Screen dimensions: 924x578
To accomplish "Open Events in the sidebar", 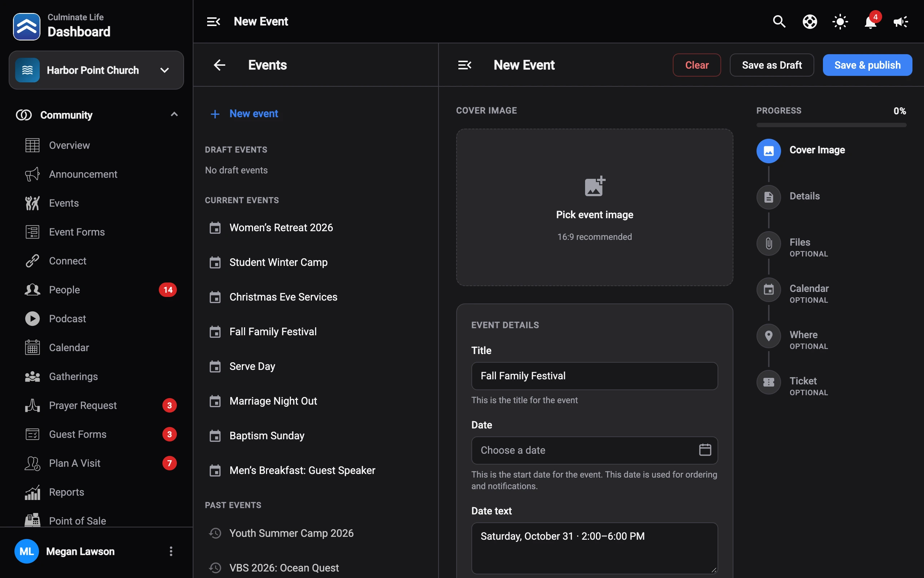I will [x=96, y=203].
